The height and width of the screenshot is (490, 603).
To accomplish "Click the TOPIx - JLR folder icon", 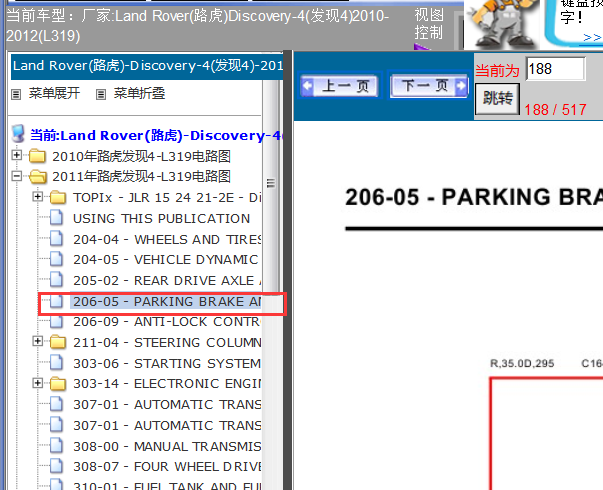I will pos(58,197).
